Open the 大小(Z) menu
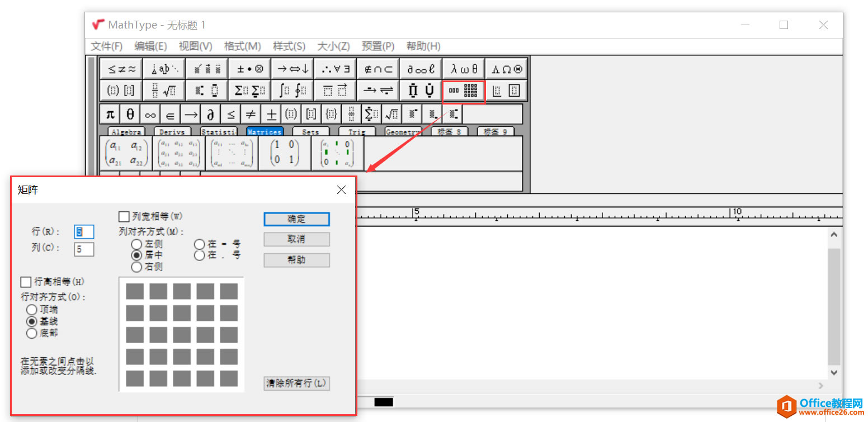868x422 pixels. coord(333,46)
